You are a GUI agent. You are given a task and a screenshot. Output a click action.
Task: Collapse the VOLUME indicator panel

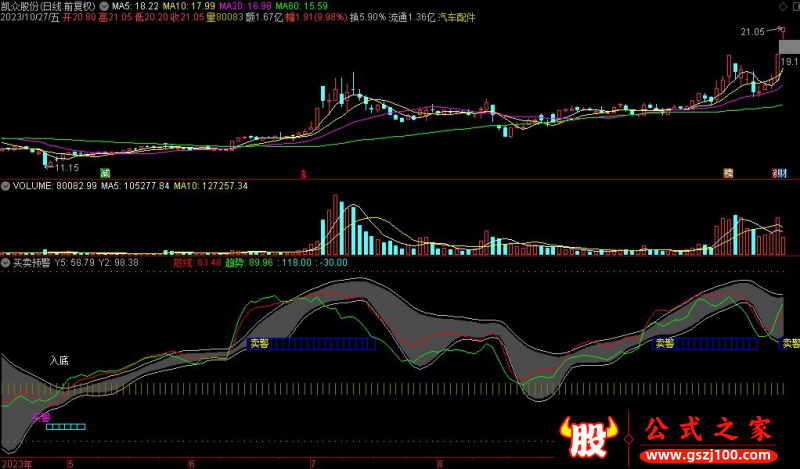point(5,186)
